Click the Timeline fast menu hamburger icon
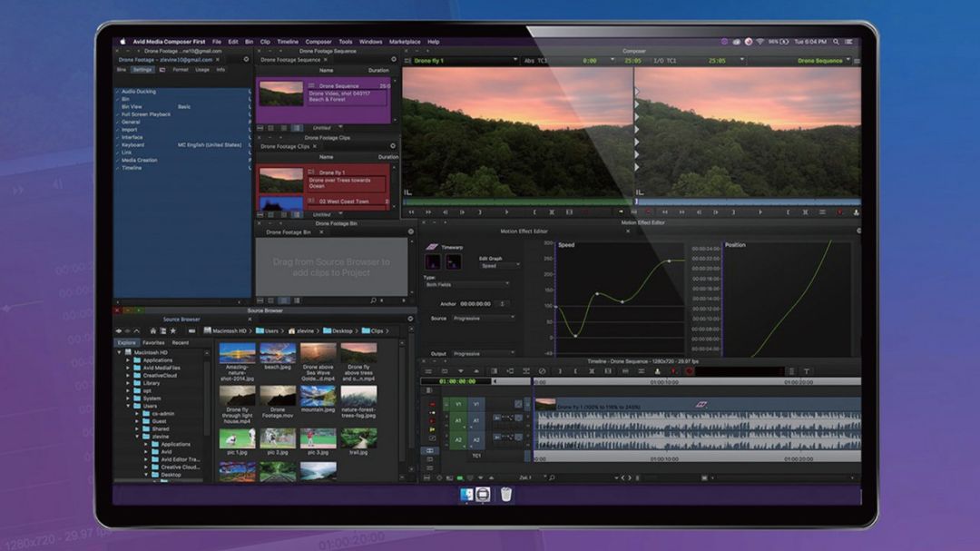980x551 pixels. 426,371
